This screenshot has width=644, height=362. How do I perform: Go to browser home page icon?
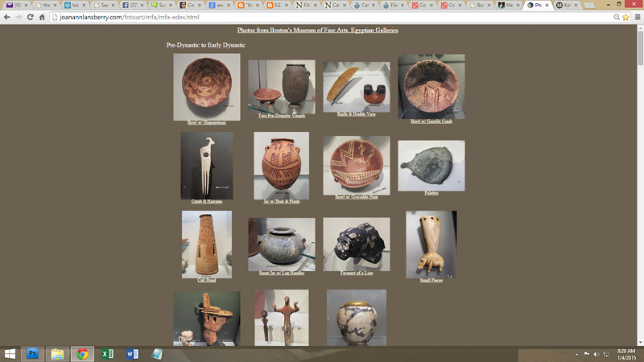[42, 16]
